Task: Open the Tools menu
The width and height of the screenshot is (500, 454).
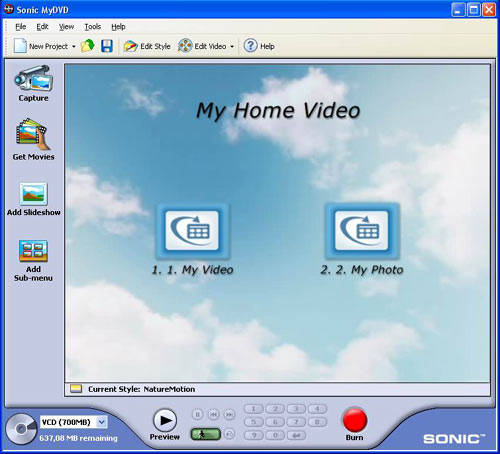Action: point(92,27)
